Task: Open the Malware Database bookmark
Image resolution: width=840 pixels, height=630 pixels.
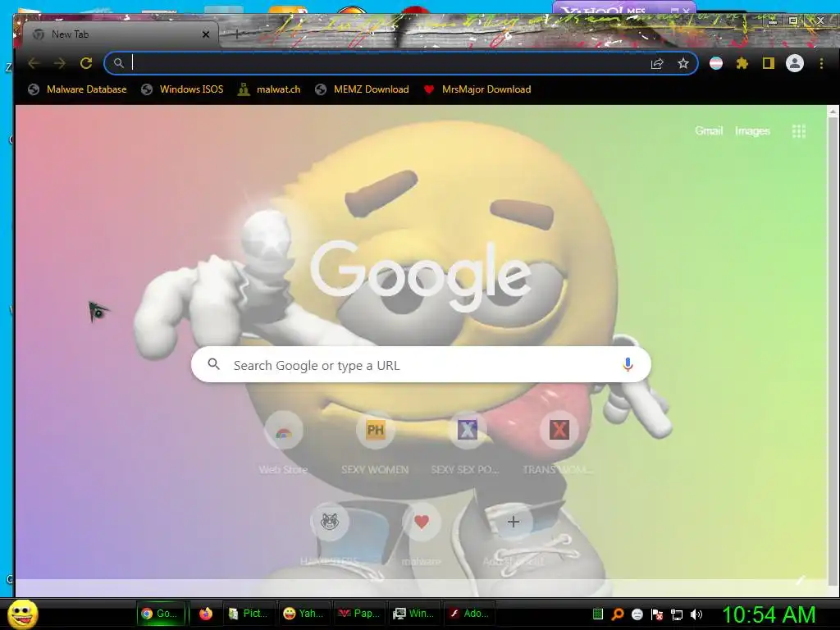Action: [77, 89]
